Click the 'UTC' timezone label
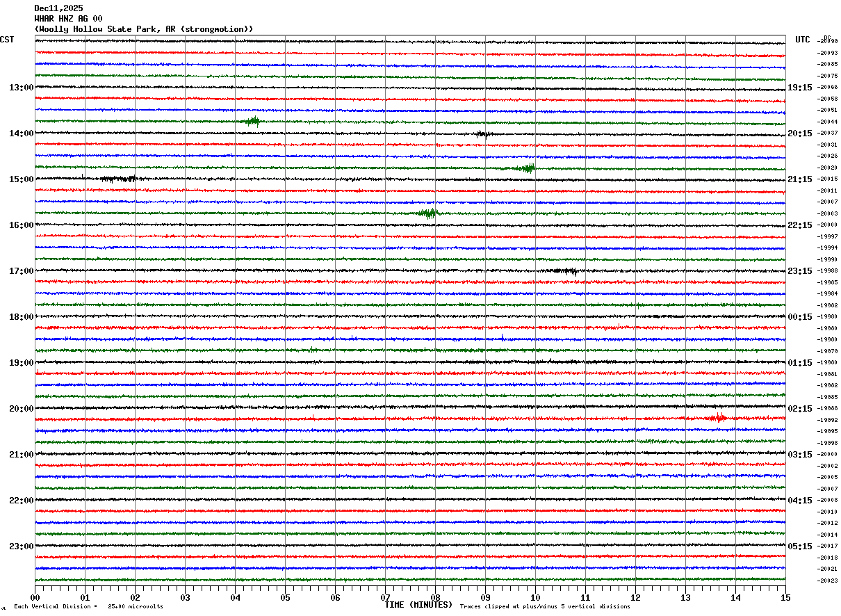Viewport: 841px width, 616px height. 803,40
